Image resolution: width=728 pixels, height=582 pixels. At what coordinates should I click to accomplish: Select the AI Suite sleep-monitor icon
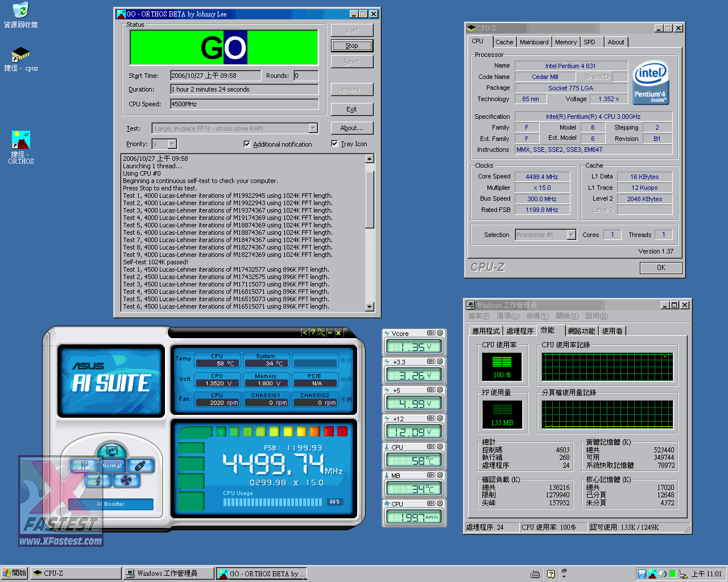click(111, 452)
